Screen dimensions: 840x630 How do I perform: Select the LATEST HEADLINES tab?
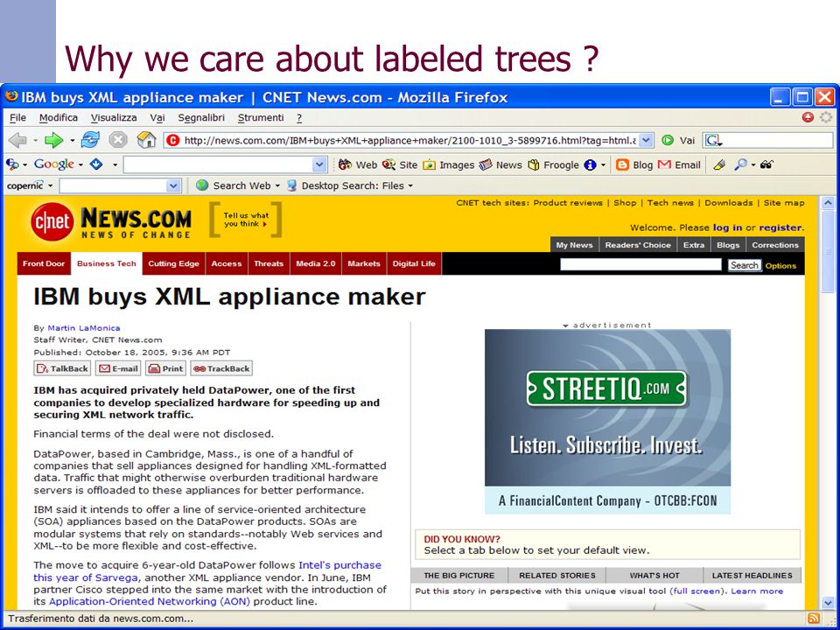coord(752,576)
